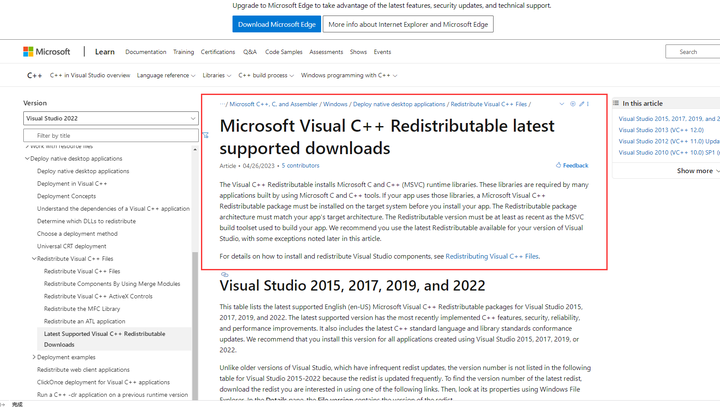Click the sidebar scrollbar up arrow
Viewport: 720px width, 408px height.
[x=195, y=150]
